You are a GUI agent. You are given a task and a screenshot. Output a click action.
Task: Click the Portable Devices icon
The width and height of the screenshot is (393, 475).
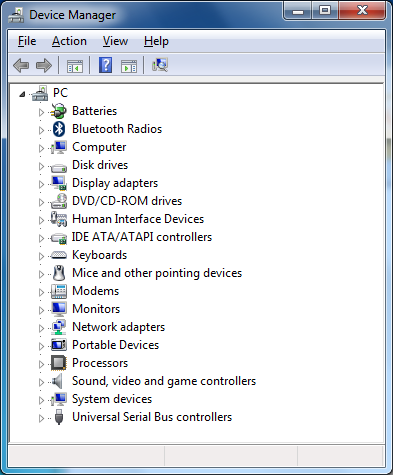(59, 345)
